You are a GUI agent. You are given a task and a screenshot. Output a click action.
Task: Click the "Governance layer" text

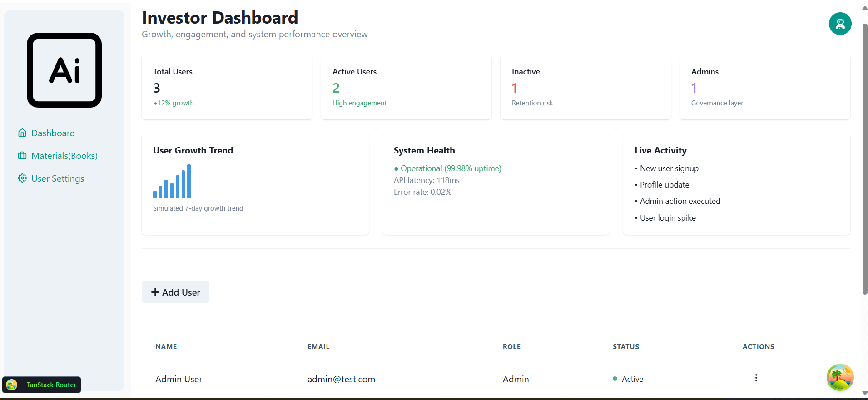[x=717, y=103]
